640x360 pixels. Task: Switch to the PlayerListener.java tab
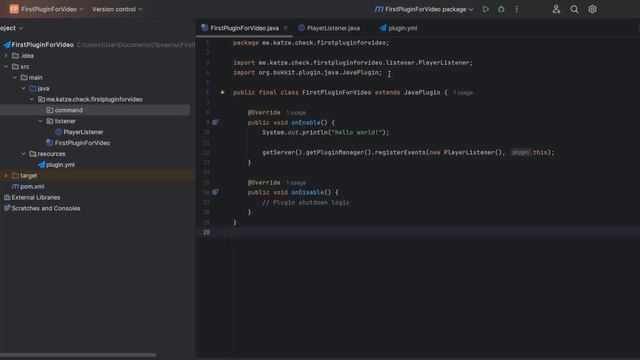(x=329, y=28)
